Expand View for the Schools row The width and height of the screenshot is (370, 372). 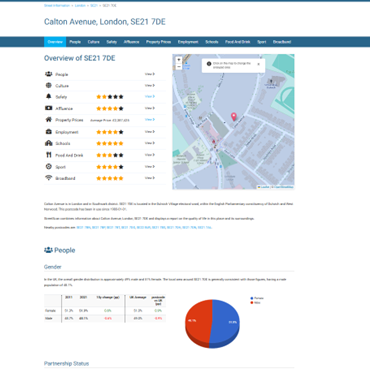(x=150, y=143)
